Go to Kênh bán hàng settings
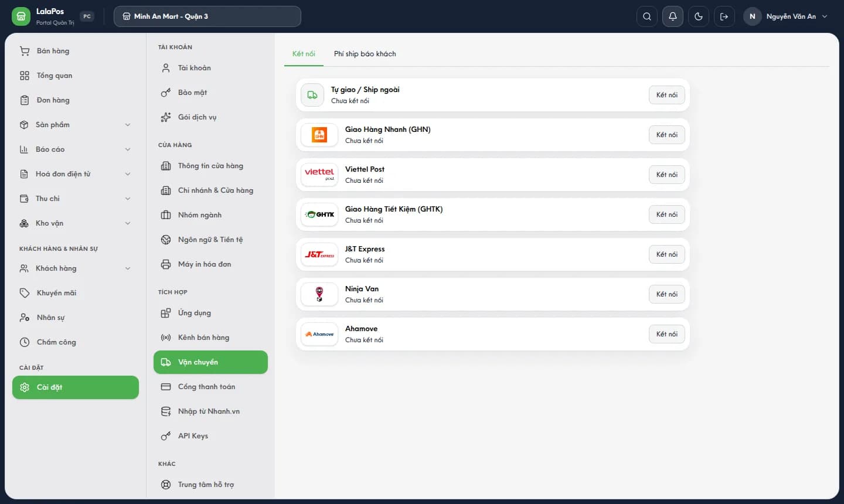This screenshot has height=504, width=844. [210, 338]
